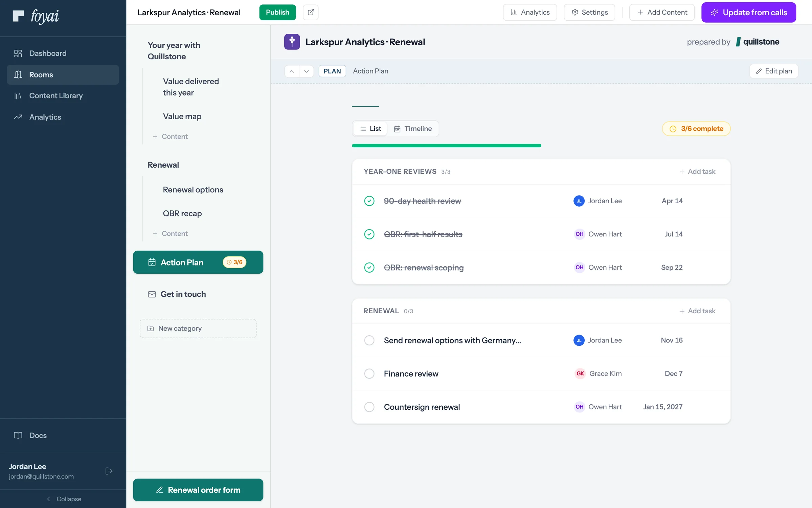Click the foyai logo

tap(36, 16)
